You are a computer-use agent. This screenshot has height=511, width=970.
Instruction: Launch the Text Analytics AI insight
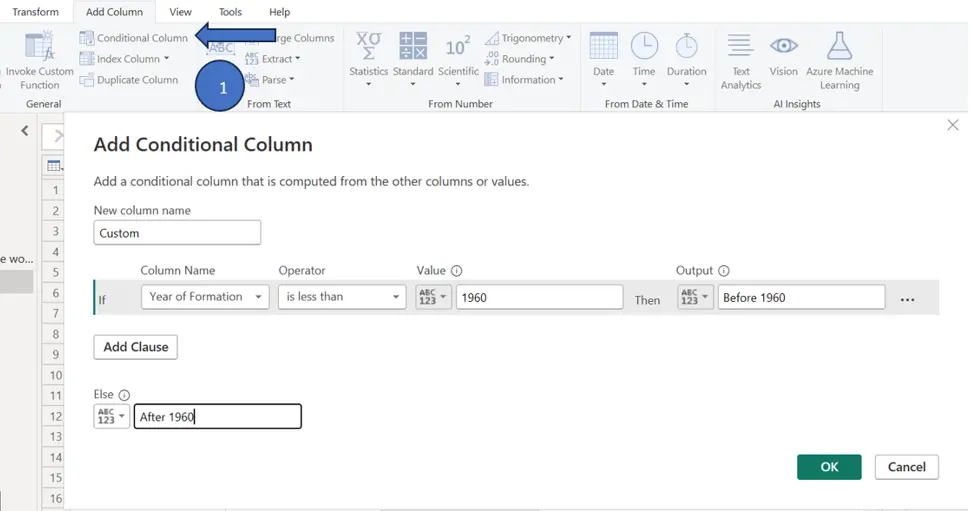click(740, 61)
